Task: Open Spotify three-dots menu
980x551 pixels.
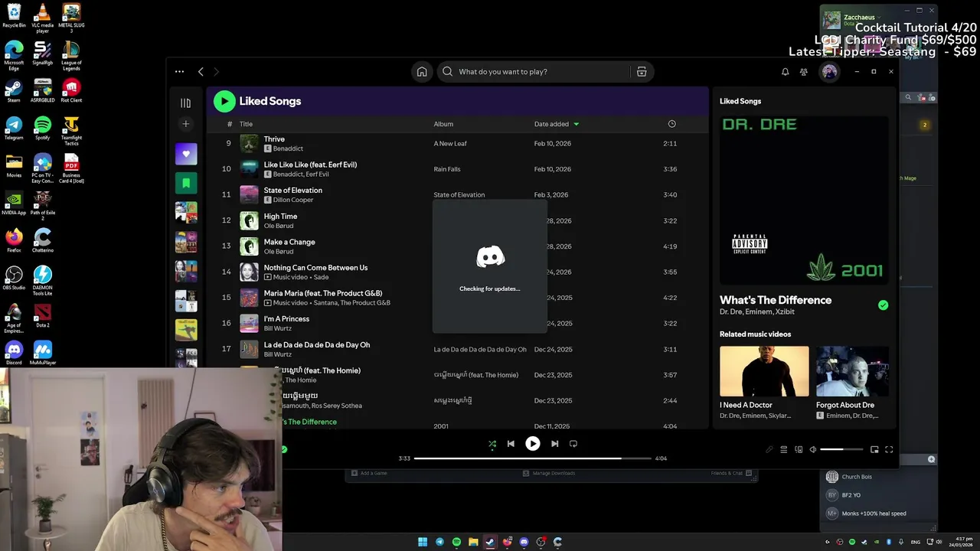Action: tap(179, 71)
